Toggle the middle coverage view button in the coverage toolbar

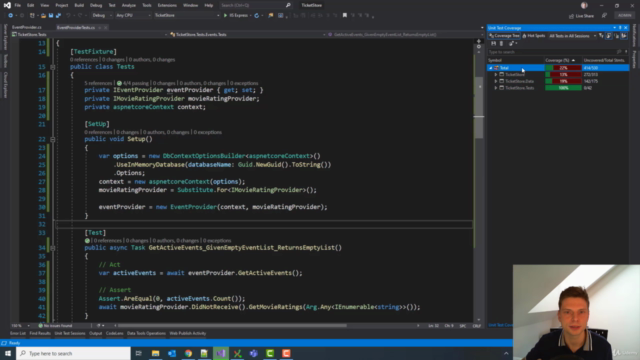616,36
